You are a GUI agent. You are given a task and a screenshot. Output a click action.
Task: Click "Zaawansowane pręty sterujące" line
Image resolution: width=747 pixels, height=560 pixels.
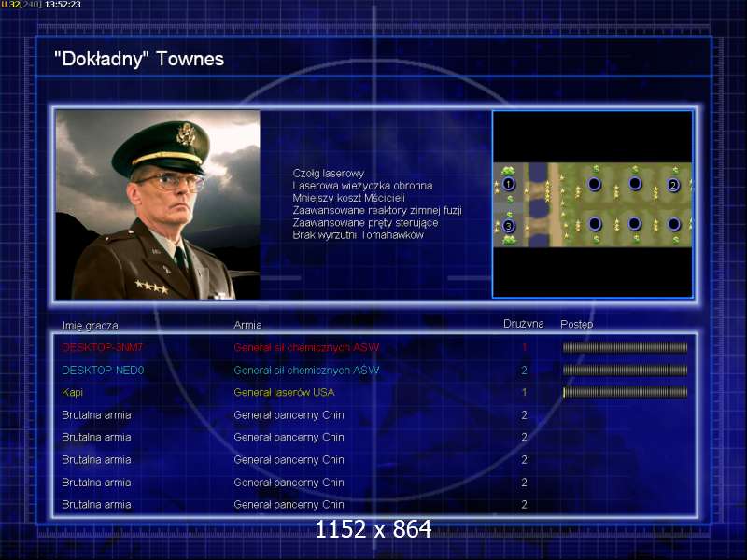tap(365, 223)
